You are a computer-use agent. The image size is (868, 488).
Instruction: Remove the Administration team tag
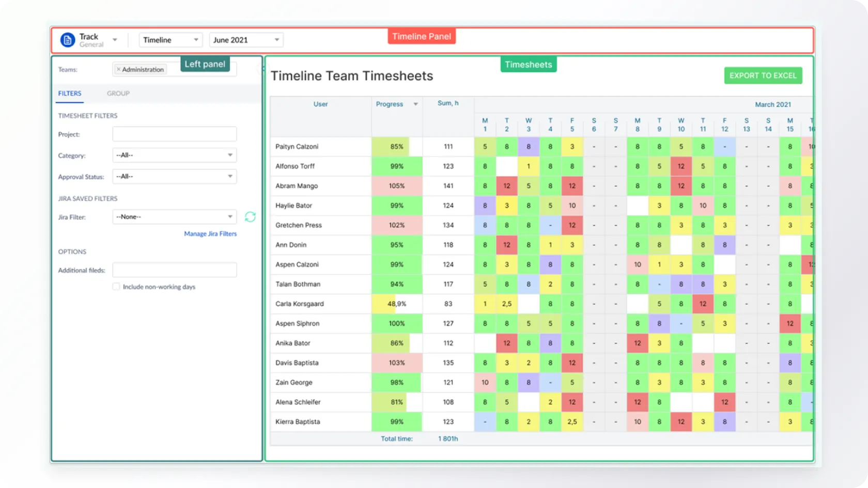pos(118,69)
